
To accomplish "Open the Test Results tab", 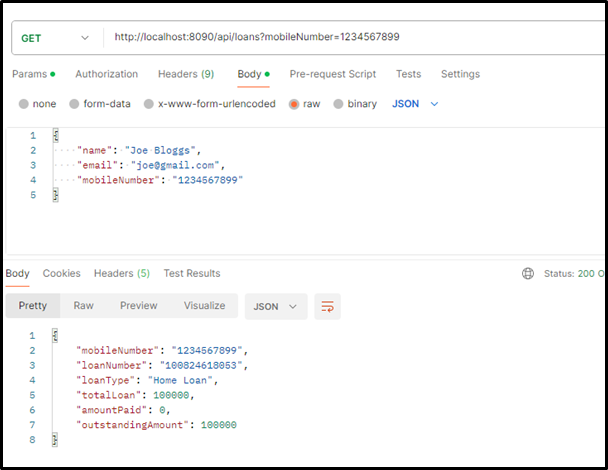I will (x=192, y=273).
